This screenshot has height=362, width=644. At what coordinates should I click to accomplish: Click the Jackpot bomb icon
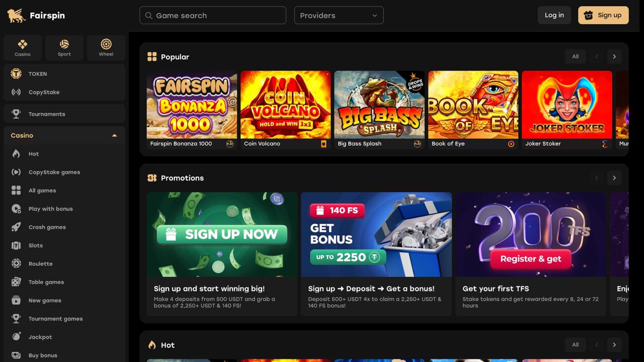pos(16,337)
